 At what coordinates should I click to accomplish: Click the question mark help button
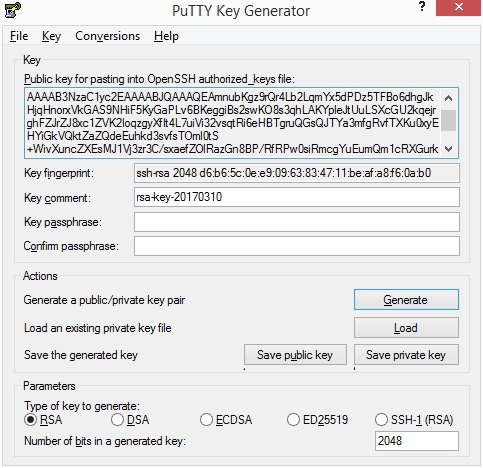click(x=422, y=7)
